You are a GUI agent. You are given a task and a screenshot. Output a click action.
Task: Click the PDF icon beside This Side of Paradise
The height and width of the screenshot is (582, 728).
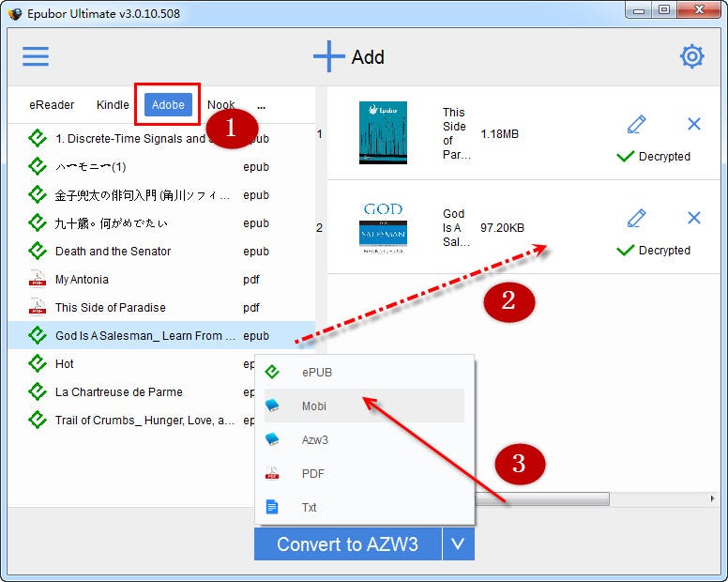pos(38,307)
